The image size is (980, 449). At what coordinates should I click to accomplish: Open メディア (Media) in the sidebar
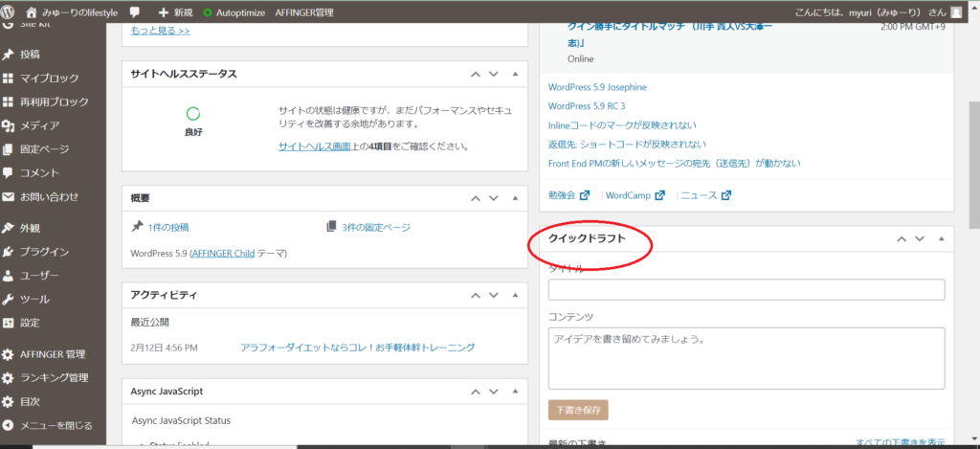39,125
